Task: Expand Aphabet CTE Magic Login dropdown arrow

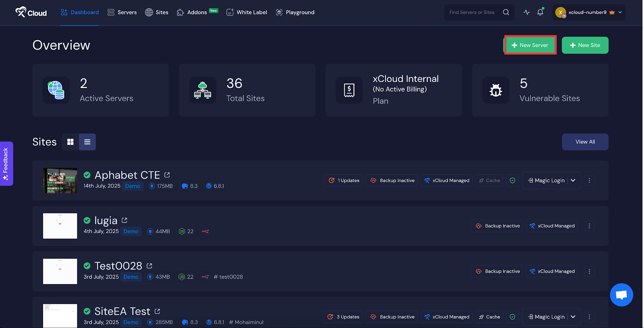Action: [x=573, y=180]
